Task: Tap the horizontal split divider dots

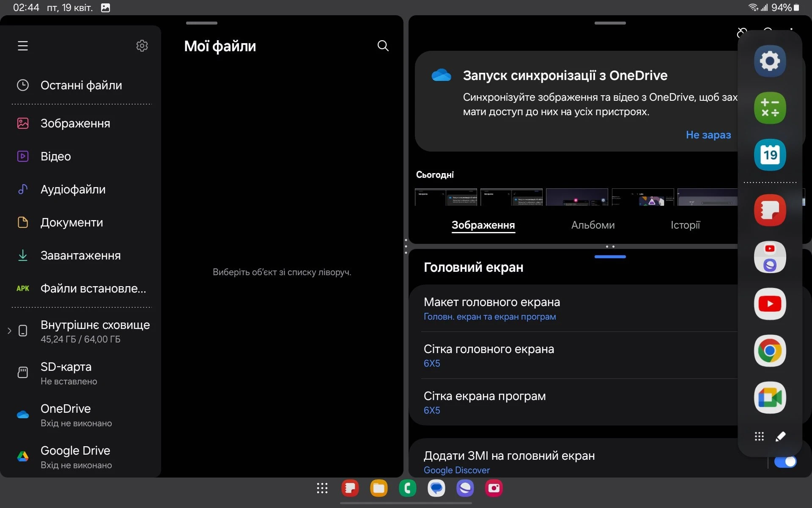Action: pyautogui.click(x=610, y=246)
